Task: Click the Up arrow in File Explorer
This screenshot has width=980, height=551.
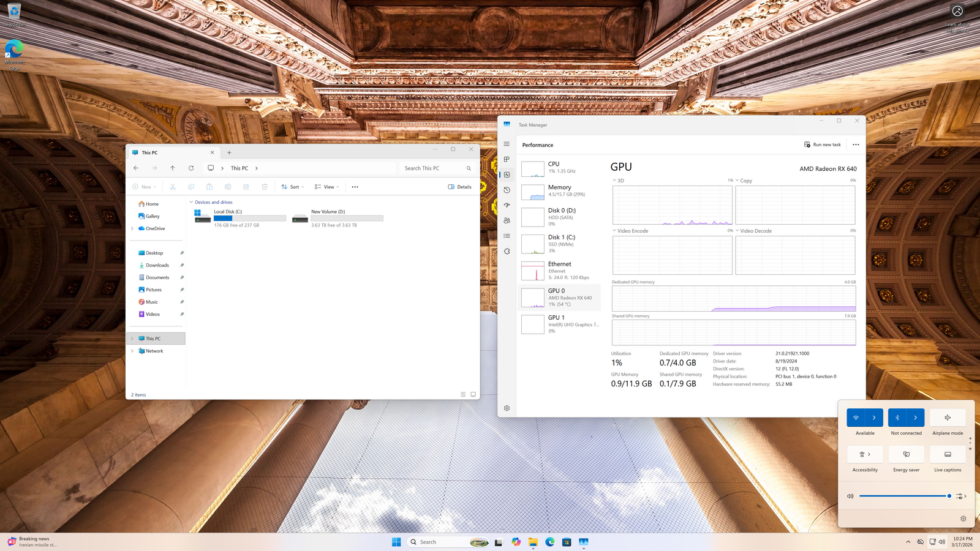Action: [x=173, y=168]
